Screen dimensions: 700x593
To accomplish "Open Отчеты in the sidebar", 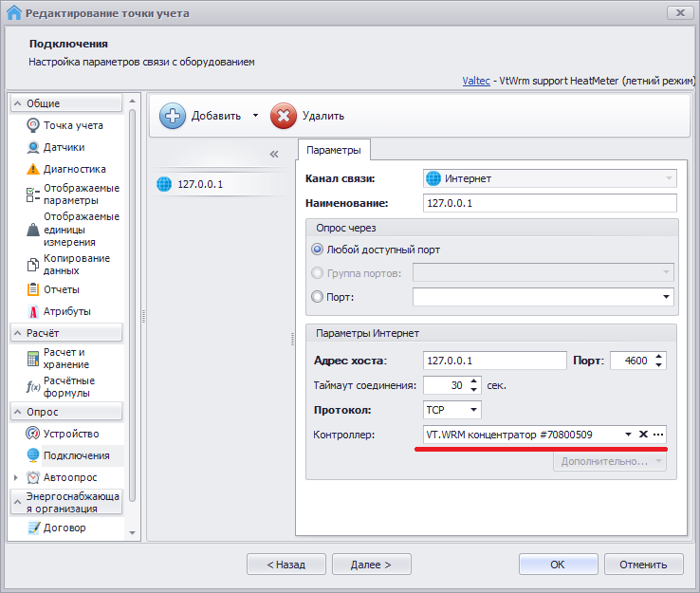I will (61, 289).
